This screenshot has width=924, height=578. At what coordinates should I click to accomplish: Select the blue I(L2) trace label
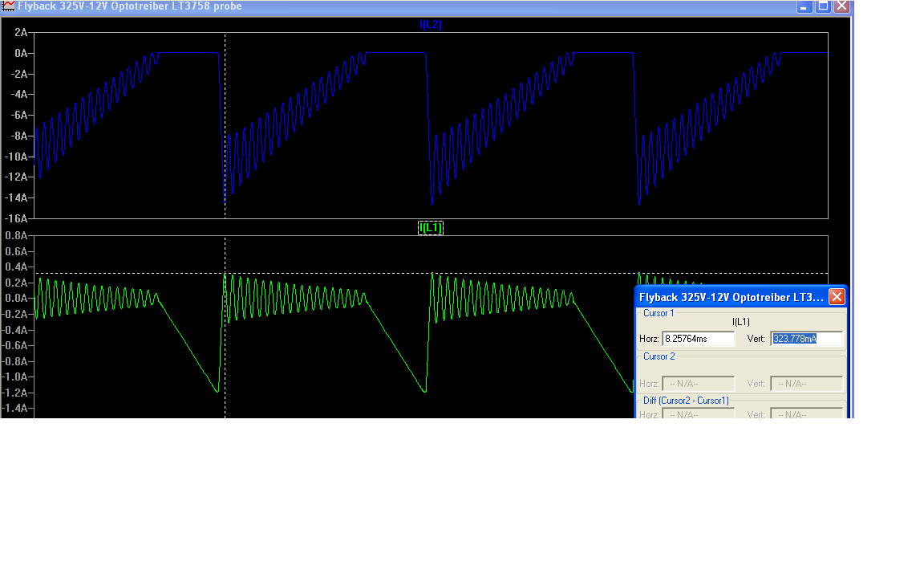(x=431, y=25)
